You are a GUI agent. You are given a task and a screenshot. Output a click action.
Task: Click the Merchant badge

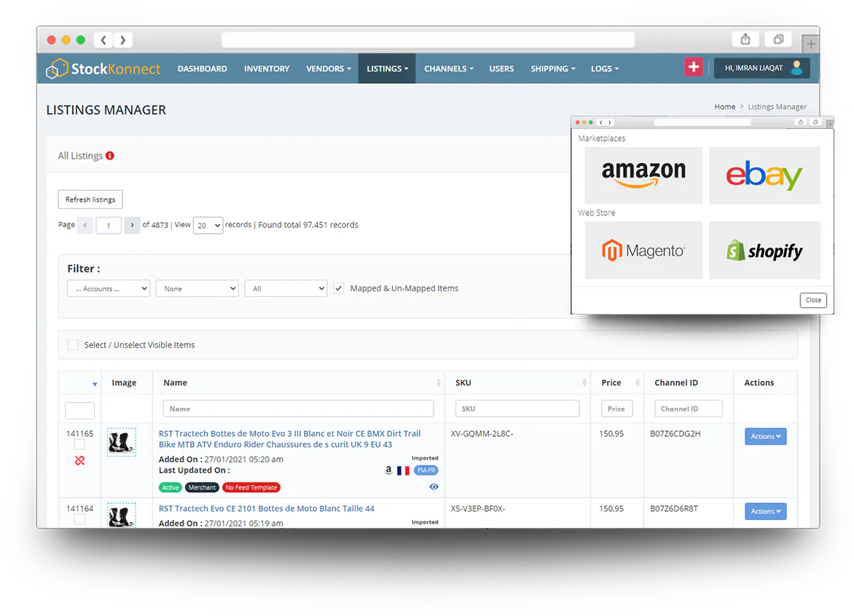pyautogui.click(x=202, y=488)
